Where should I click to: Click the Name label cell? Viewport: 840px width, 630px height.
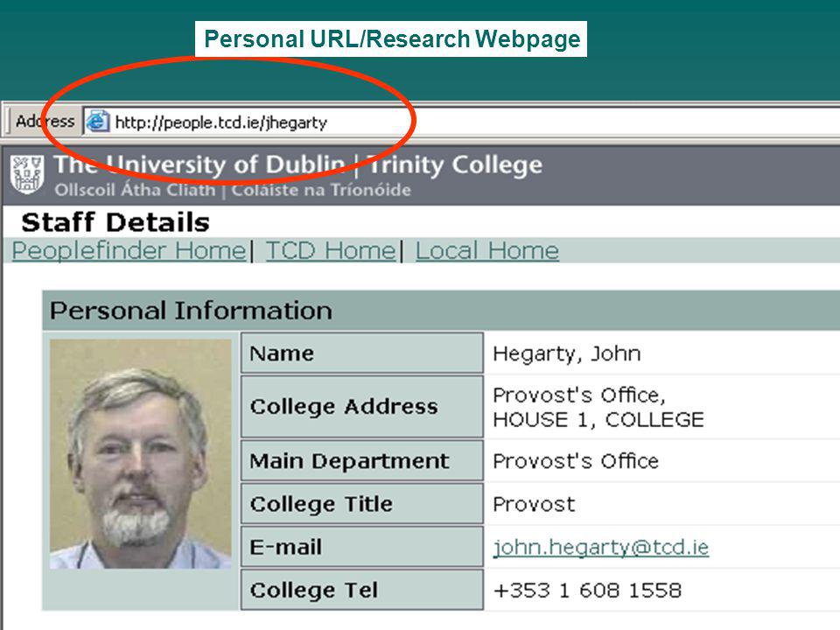pos(362,353)
